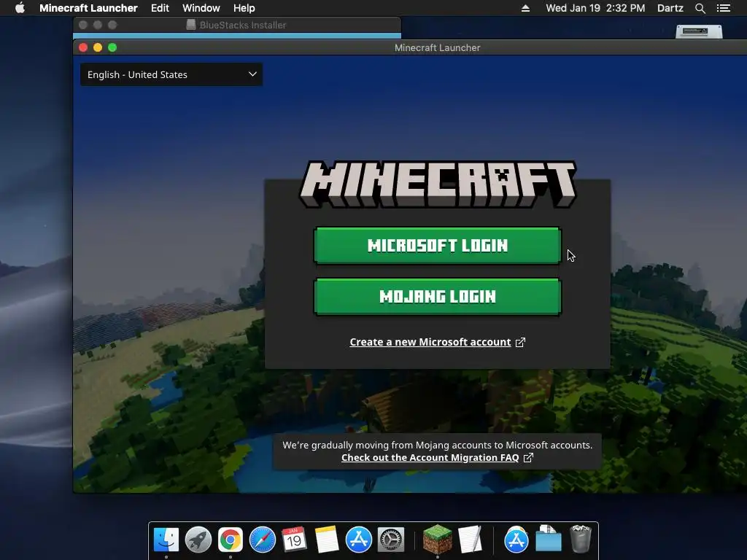747x560 pixels.
Task: Click the BlueStacks Installer window title bar
Action: click(237, 25)
